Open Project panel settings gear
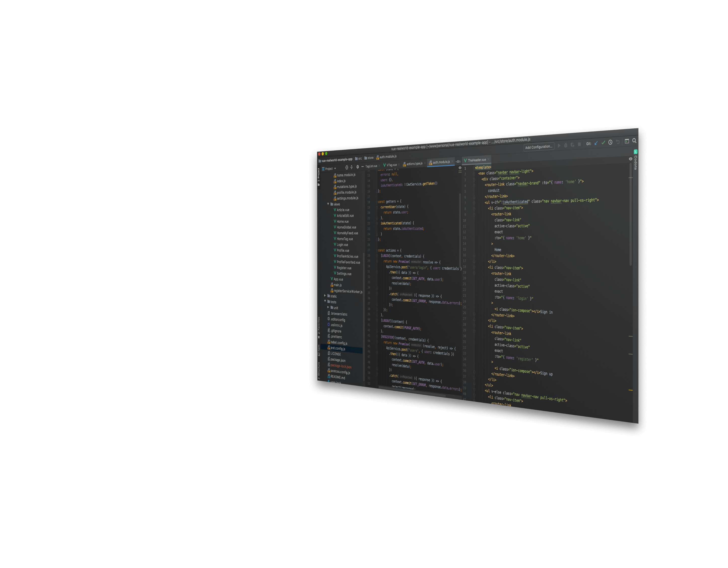Viewport: 728px width, 568px height. pyautogui.click(x=358, y=167)
